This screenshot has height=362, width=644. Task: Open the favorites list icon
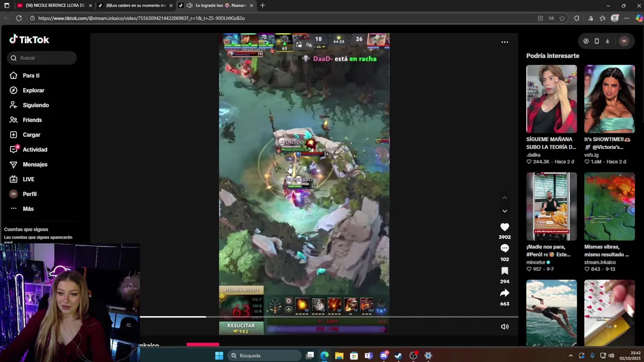click(x=602, y=18)
